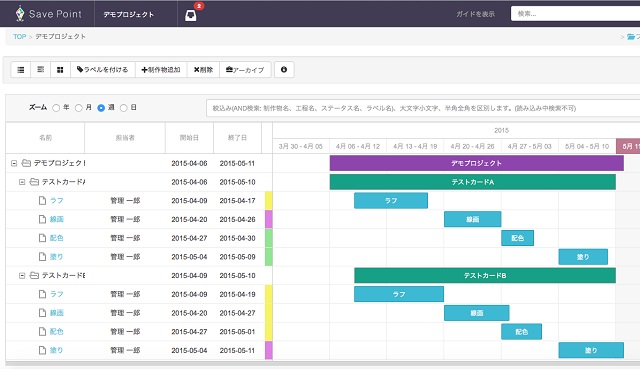
Task: Click the 開始日 column header
Action: pos(189,138)
